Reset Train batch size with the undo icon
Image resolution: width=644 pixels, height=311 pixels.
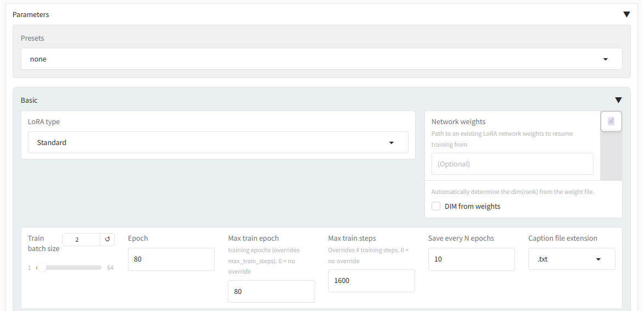(108, 240)
